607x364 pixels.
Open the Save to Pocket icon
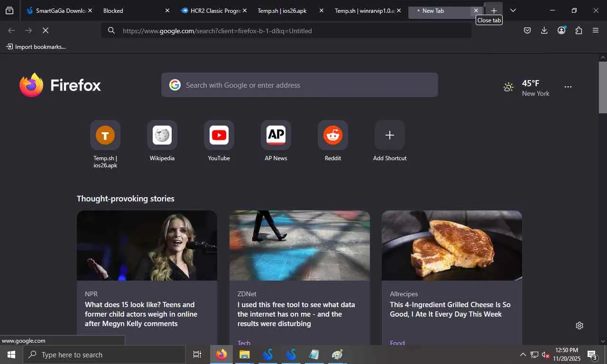point(527,30)
